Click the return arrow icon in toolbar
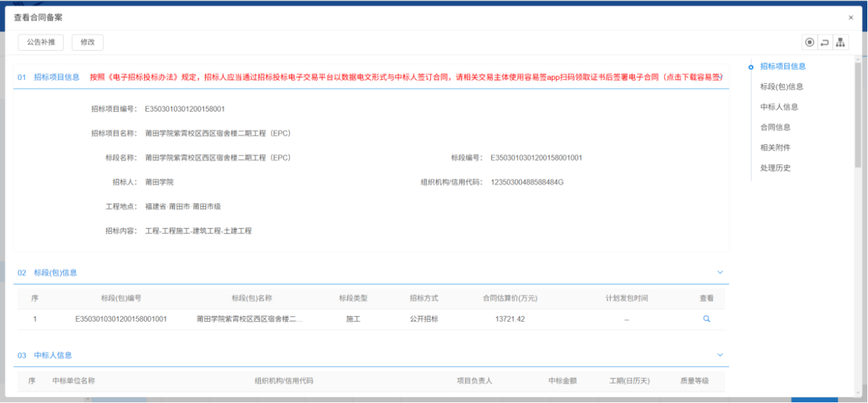Screen dimensions: 868x403 click(x=824, y=42)
